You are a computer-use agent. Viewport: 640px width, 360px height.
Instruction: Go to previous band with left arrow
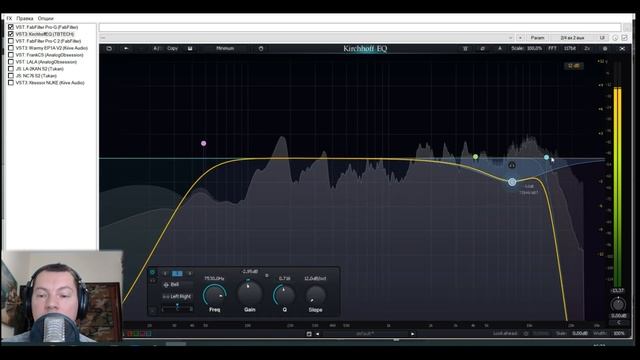click(x=165, y=273)
